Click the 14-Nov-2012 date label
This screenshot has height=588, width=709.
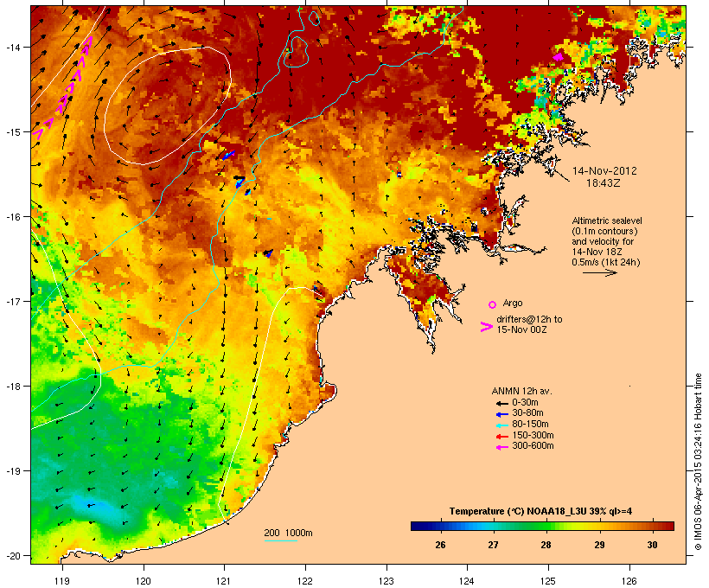click(x=604, y=171)
